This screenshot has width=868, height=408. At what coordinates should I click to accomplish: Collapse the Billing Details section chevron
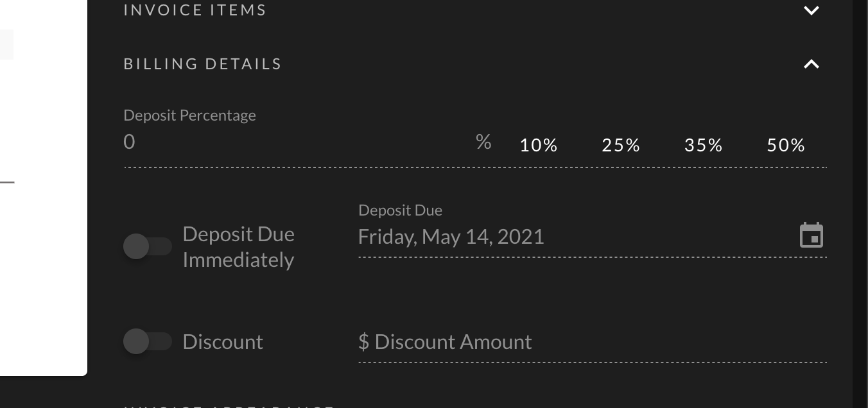(812, 64)
